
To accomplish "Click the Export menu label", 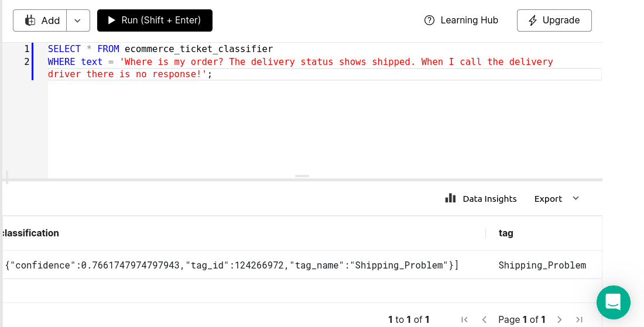I will (x=548, y=199).
